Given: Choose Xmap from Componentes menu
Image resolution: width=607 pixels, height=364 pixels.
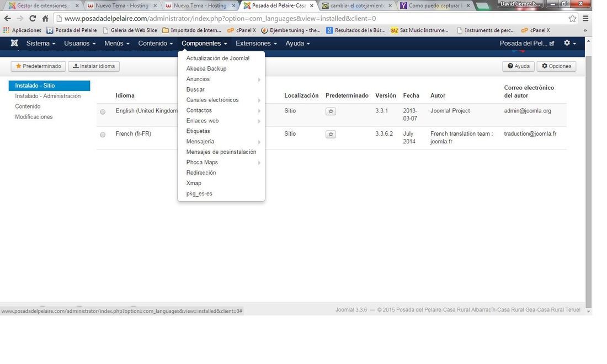Looking at the screenshot, I should click(221, 183).
